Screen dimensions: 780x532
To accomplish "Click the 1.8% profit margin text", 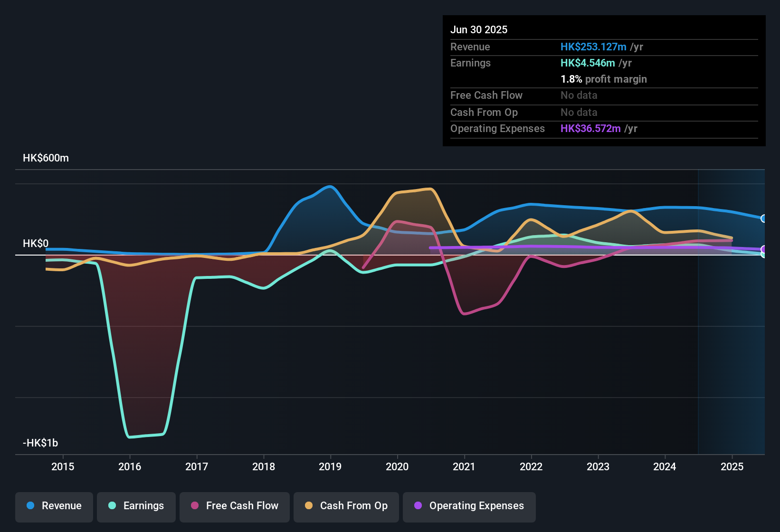I will point(604,79).
